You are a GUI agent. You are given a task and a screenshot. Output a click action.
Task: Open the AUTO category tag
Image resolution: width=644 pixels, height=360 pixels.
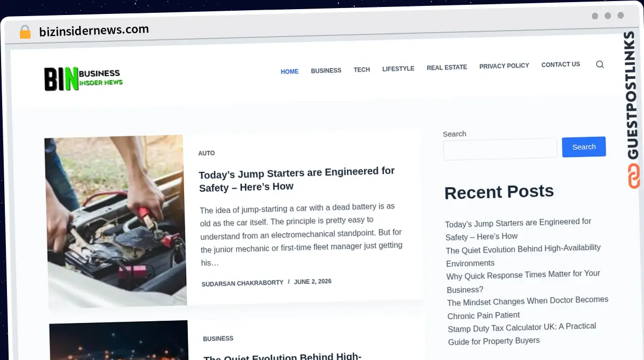[207, 153]
